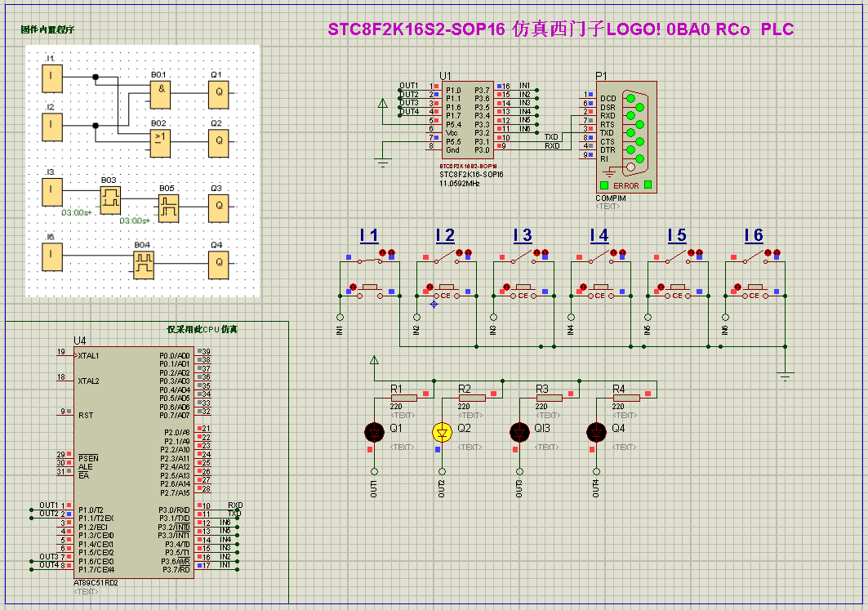The height and width of the screenshot is (610, 868).
Task: Click the large blue 'I6' switch label
Action: (754, 236)
